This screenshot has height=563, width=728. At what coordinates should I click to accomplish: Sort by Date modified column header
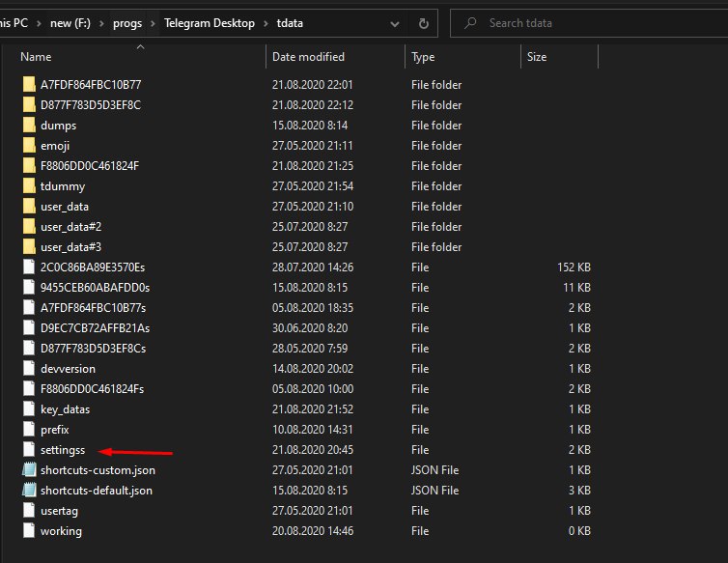pos(308,57)
